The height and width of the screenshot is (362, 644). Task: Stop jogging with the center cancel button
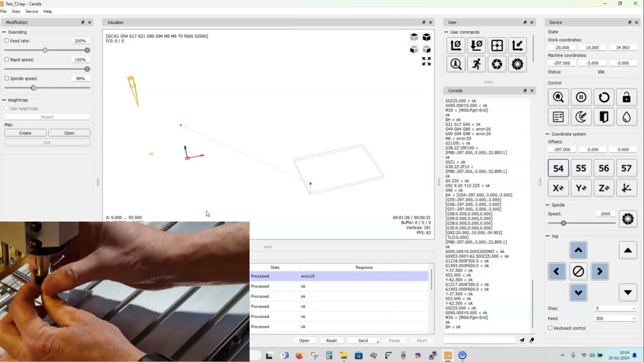578,271
